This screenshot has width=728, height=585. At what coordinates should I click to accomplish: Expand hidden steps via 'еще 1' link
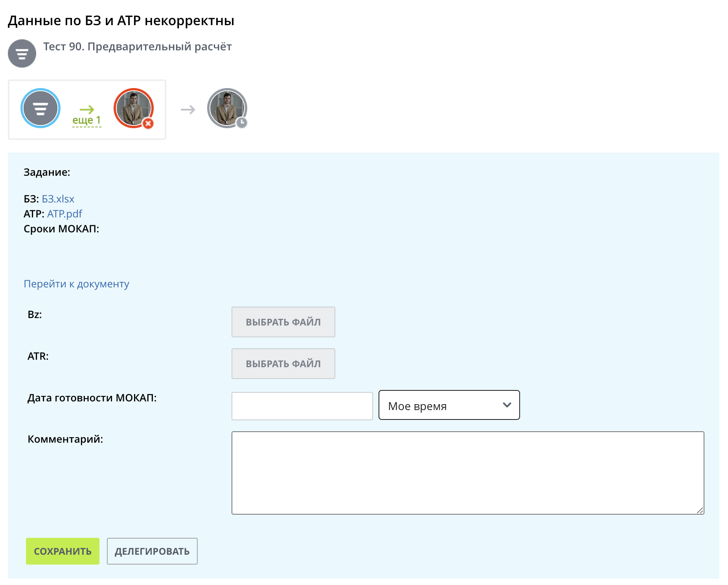coord(87,120)
